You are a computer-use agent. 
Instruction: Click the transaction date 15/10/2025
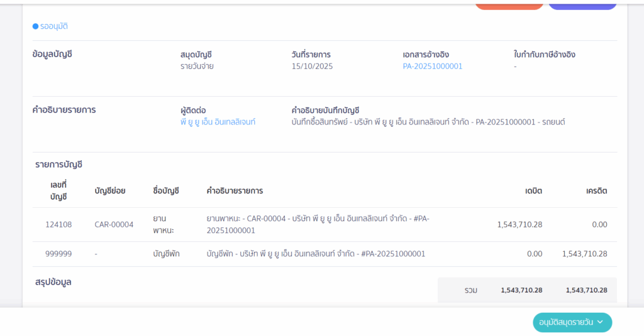pos(312,66)
